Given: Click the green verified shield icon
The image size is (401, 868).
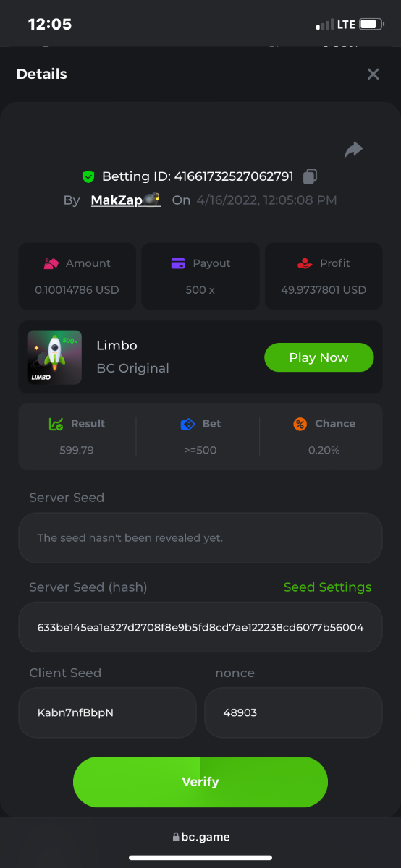Looking at the screenshot, I should [88, 176].
